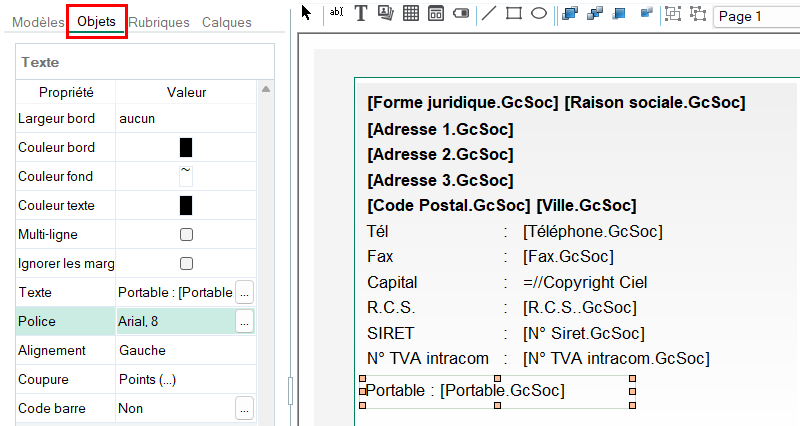Screen dimensions: 800x426
Task: Open the Code barre options button
Action: pyautogui.click(x=244, y=409)
